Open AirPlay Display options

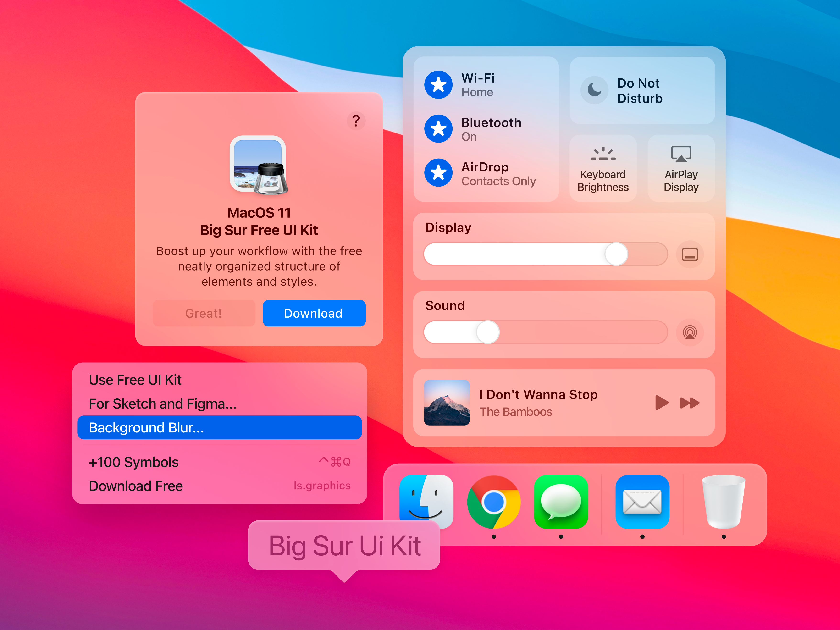coord(681,168)
